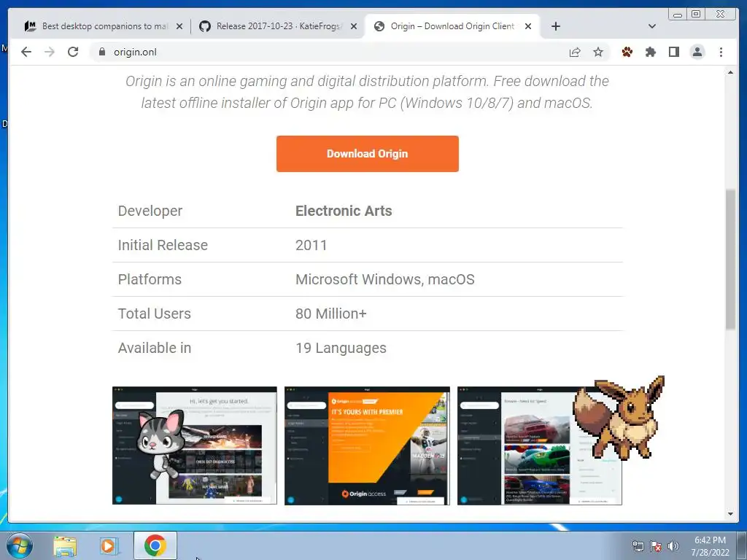Toggle the browser side panel
This screenshot has width=747, height=560.
pos(673,52)
